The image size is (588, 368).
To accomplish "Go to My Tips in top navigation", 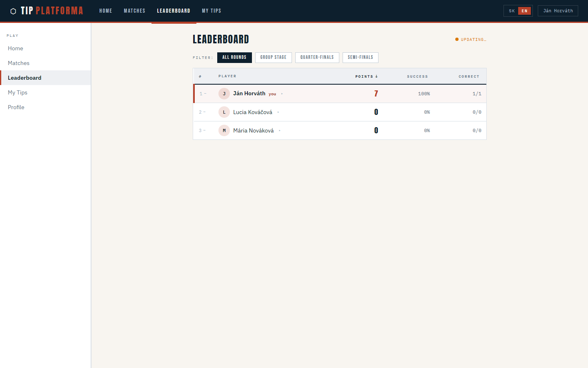I will click(212, 11).
